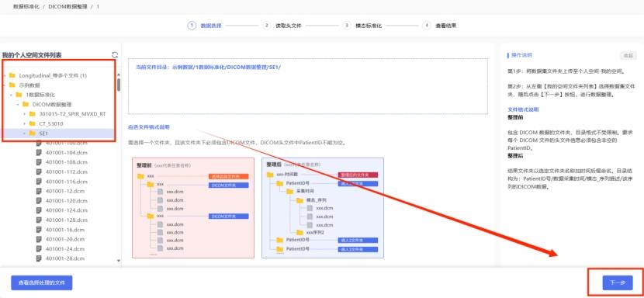The height and width of the screenshot is (298, 644).
Task: Go to step 3 模态标准化
Action: (x=362, y=26)
